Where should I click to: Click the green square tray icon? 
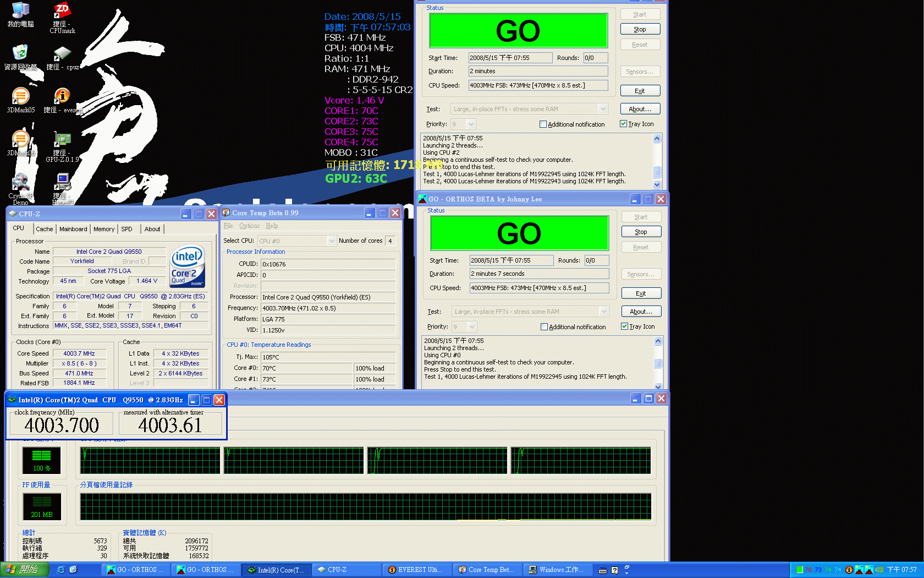pyautogui.click(x=800, y=570)
